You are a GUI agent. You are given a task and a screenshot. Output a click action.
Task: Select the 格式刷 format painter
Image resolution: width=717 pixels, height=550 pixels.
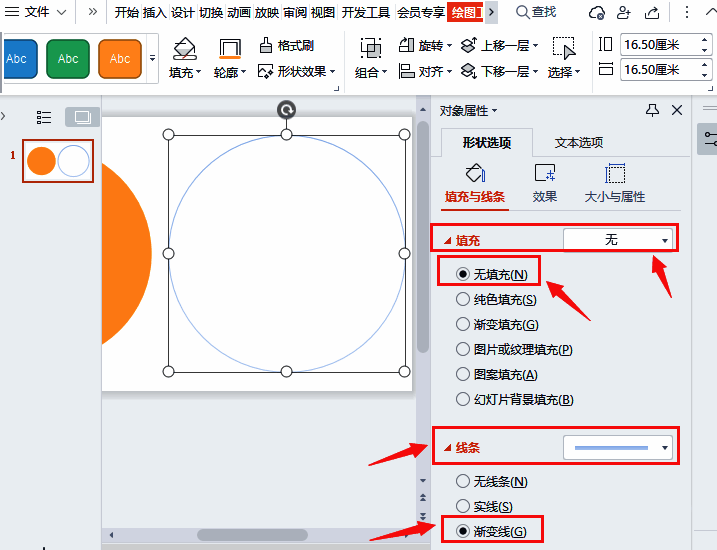point(286,45)
